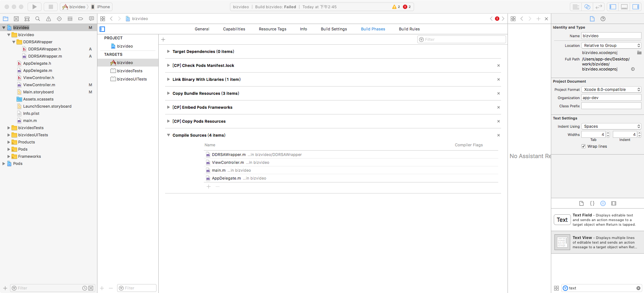Switch library to icon grid view

556,288
